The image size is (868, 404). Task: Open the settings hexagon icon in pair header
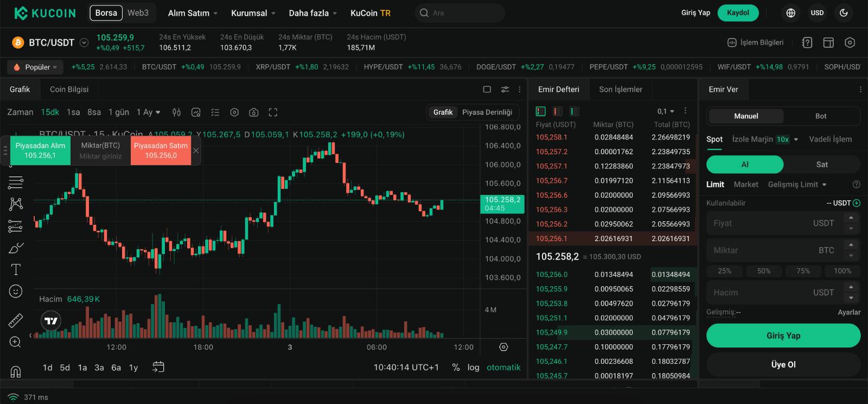click(x=850, y=42)
